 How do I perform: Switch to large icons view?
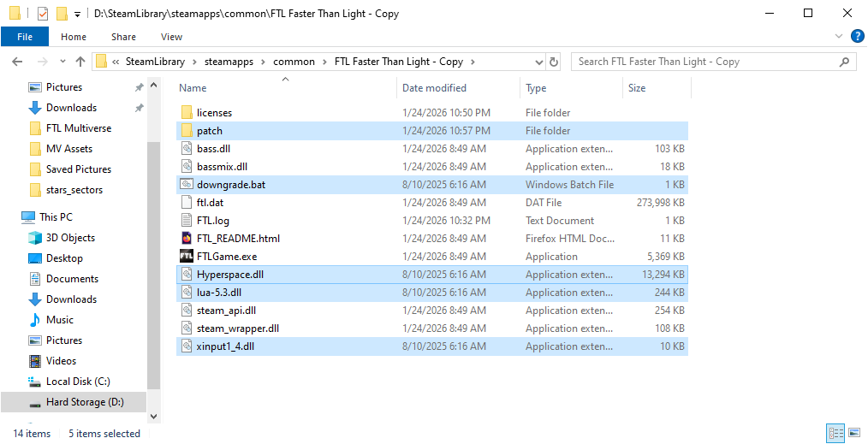(x=853, y=434)
